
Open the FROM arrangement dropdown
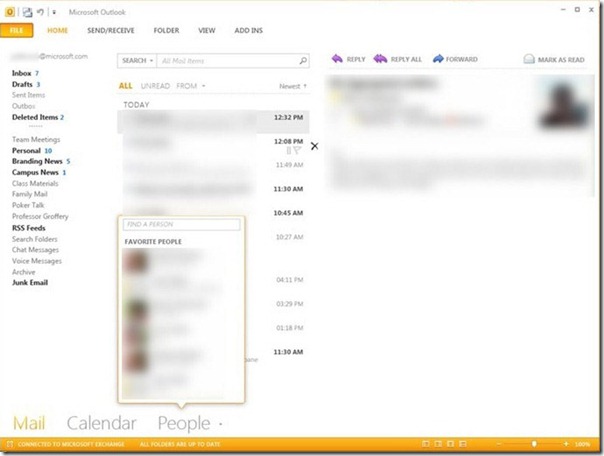[191, 86]
